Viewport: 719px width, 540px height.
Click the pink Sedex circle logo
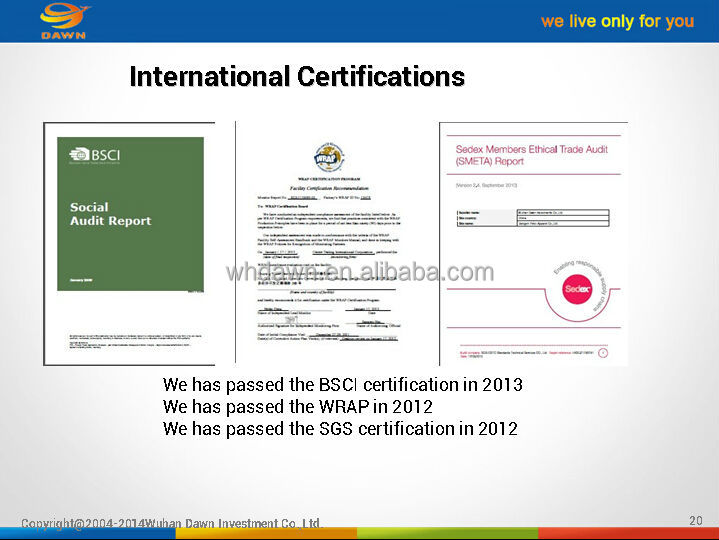[x=577, y=289]
